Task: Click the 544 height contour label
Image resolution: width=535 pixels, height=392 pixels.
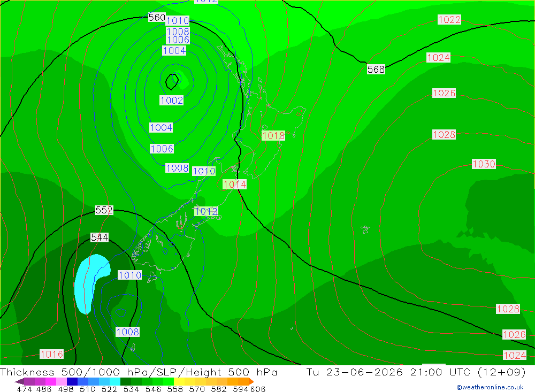Action: [x=100, y=237]
